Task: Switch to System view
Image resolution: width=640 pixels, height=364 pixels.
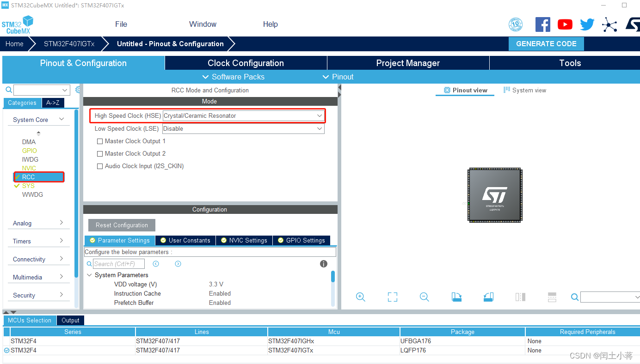Action: (x=525, y=91)
